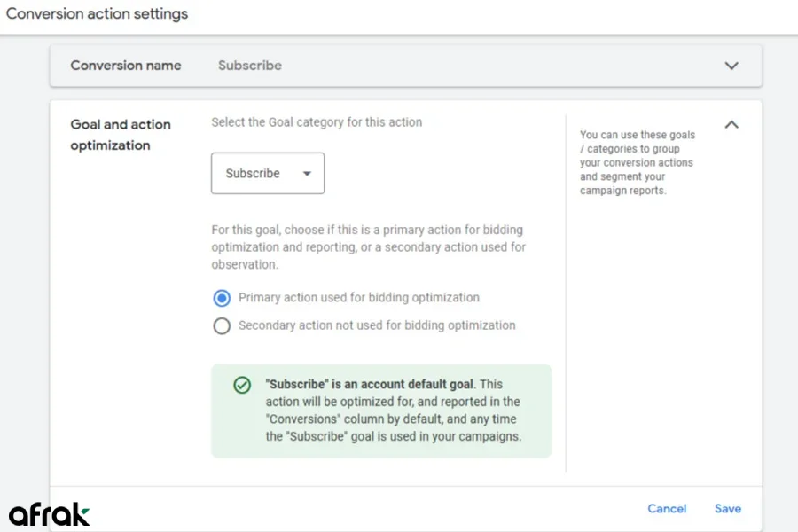Expand the Conversion name section chevron
Image resolution: width=798 pixels, height=532 pixels.
tap(731, 66)
